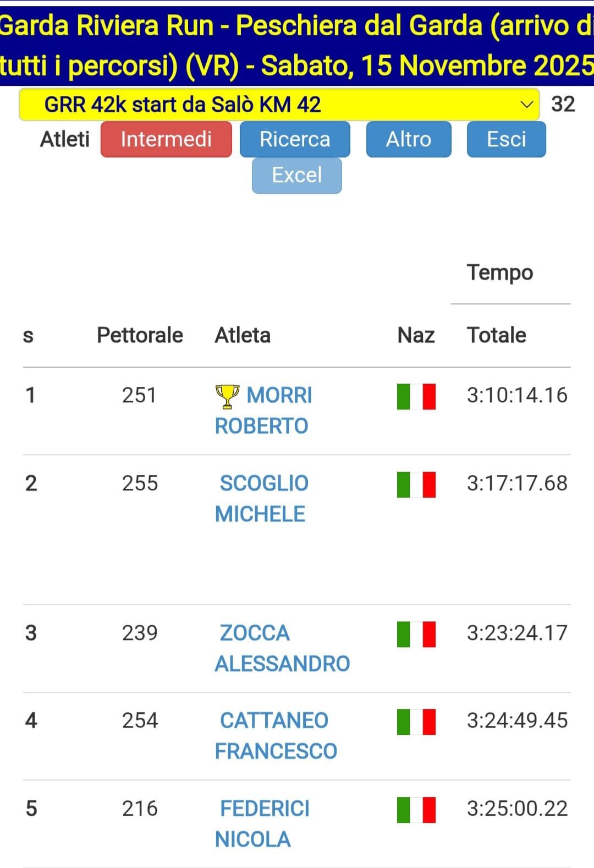The height and width of the screenshot is (868, 594).
Task: Open the GRR 42k race selector dropdown
Action: click(x=278, y=105)
